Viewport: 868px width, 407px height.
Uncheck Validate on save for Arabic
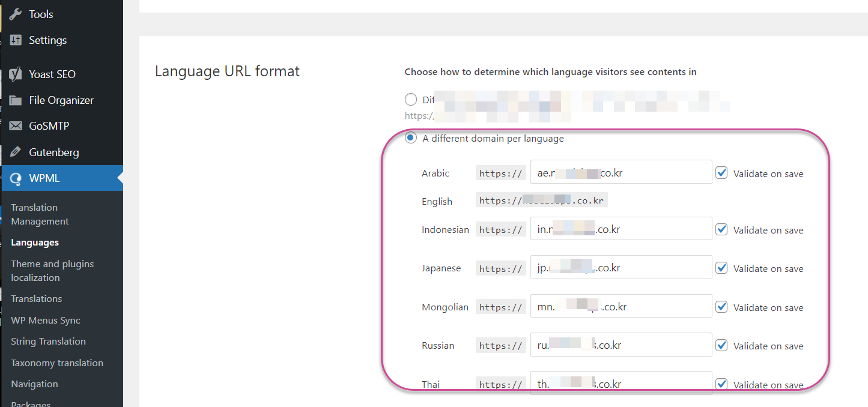(x=722, y=173)
